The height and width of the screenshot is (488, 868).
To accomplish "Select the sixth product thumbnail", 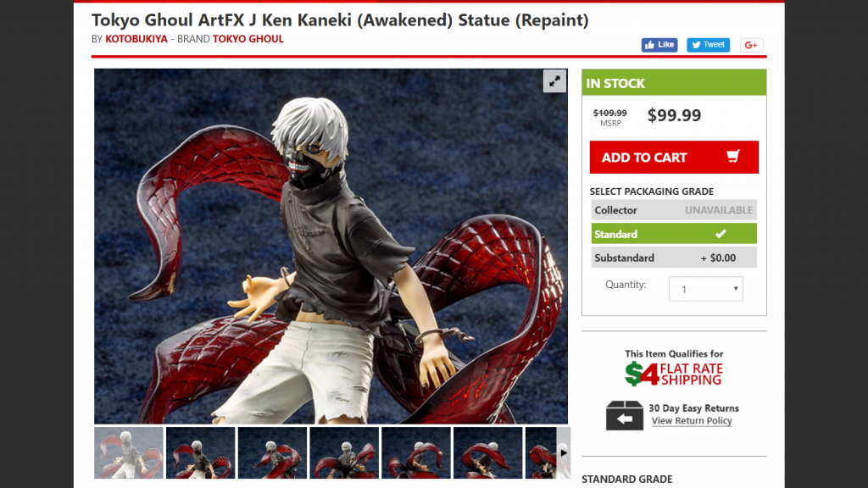I will tap(487, 452).
